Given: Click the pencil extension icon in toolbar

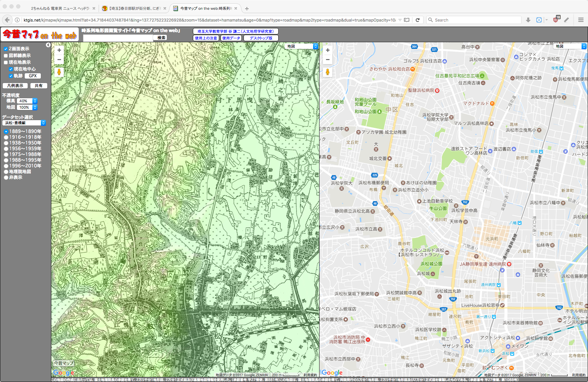Looking at the screenshot, I should [566, 20].
